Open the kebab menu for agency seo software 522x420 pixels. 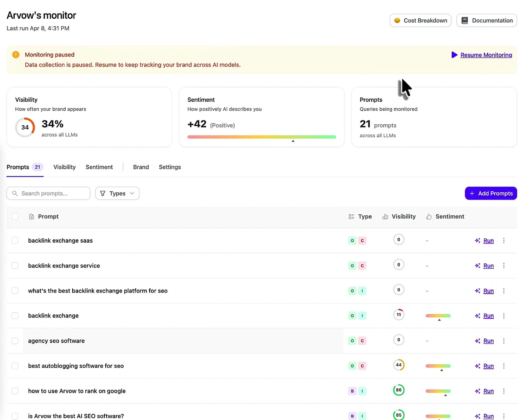coord(504,341)
